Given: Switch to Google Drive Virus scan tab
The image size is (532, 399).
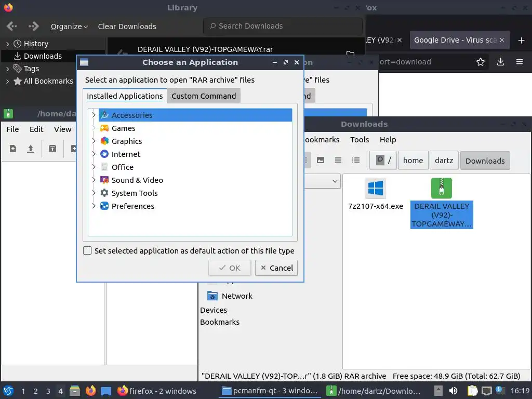Looking at the screenshot, I should [455, 40].
